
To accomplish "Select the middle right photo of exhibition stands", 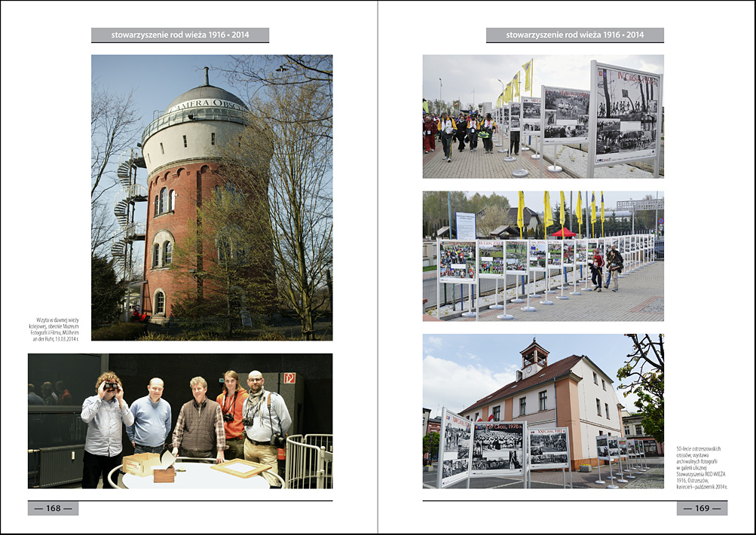I will click(543, 255).
